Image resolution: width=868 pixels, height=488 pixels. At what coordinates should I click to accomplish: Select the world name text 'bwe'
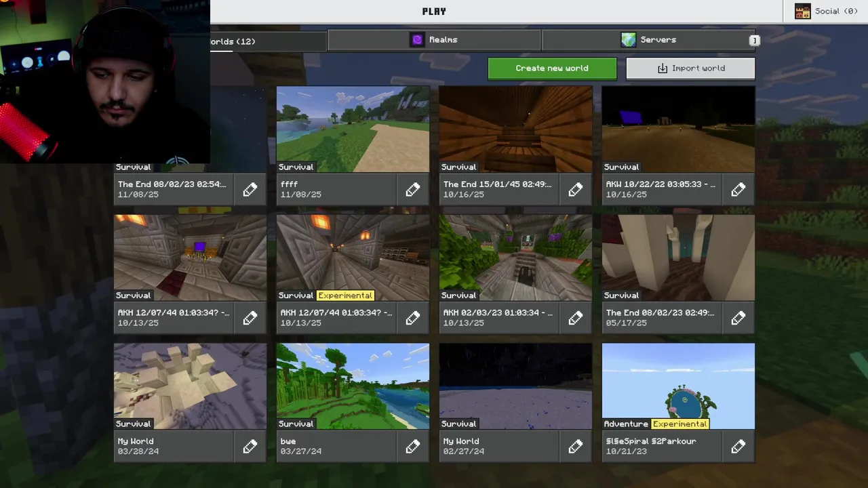pos(288,441)
